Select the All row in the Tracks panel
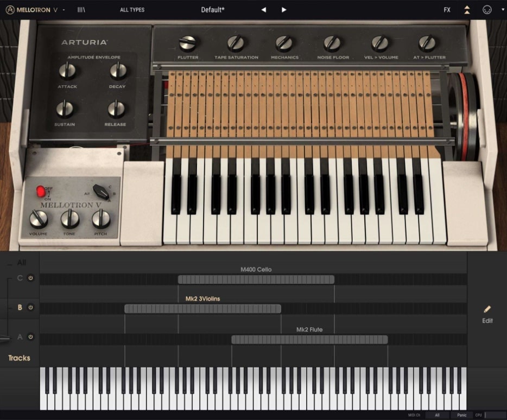This screenshot has height=420, width=507. 22,263
